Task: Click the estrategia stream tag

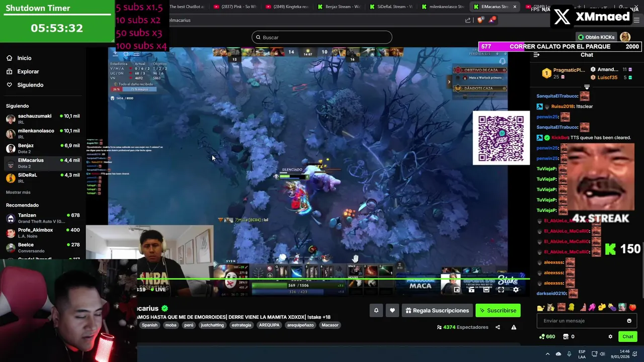Action: tap(242, 325)
